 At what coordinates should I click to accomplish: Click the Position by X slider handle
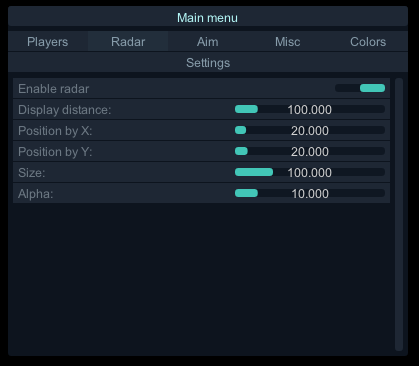pos(240,130)
